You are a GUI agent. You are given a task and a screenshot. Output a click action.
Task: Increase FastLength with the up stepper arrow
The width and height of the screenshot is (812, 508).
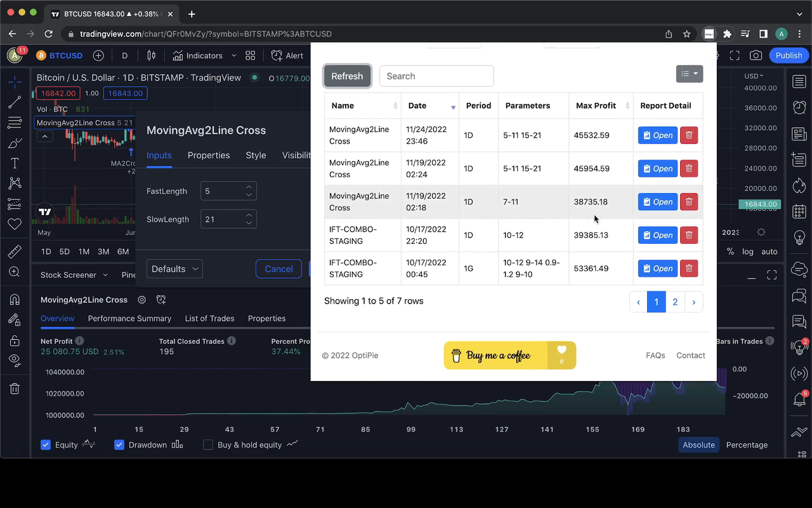point(249,187)
